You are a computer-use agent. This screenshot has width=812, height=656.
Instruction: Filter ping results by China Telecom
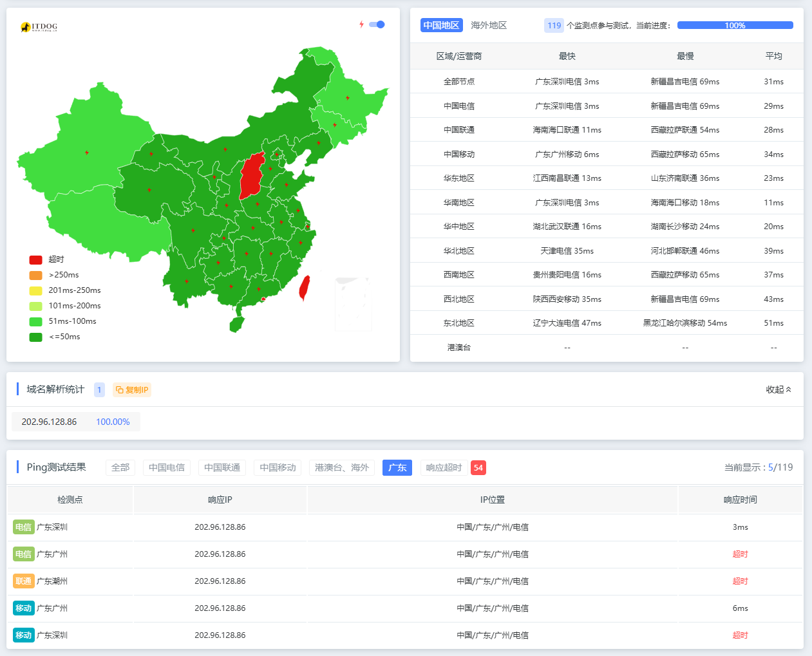[x=166, y=467]
